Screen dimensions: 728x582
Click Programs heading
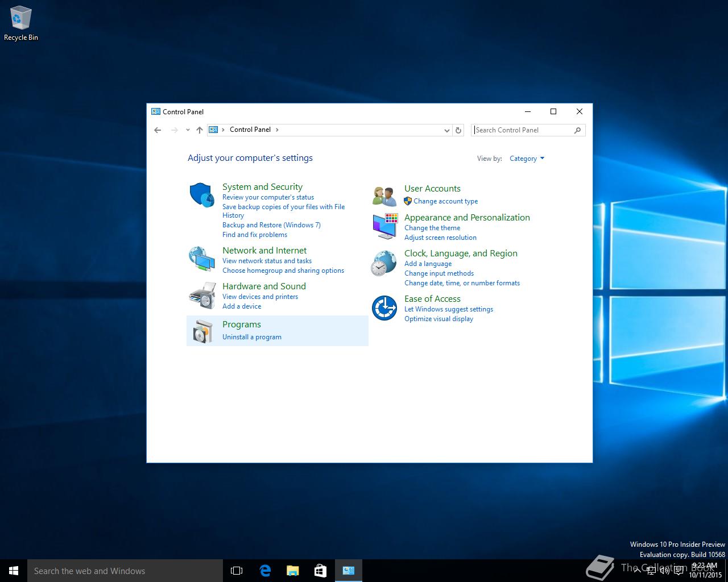(242, 325)
